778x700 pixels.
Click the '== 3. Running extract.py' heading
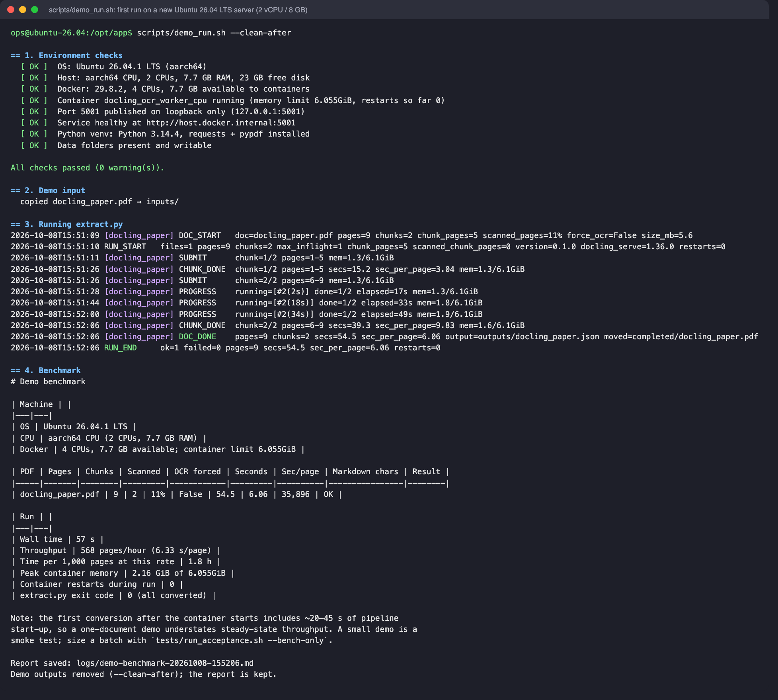click(x=66, y=224)
